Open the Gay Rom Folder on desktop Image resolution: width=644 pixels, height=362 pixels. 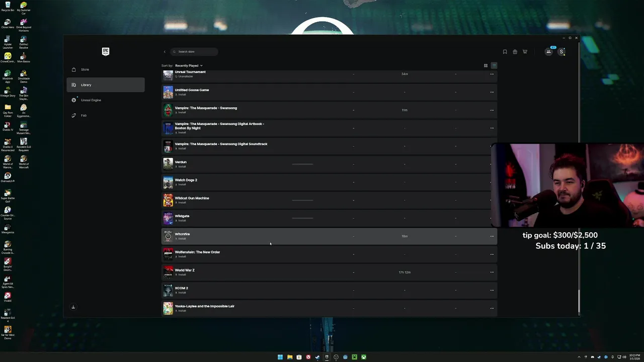[8, 110]
